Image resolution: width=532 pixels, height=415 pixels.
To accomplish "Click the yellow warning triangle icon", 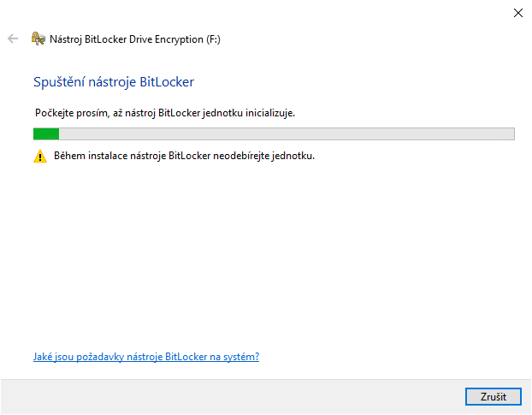I will point(40,156).
